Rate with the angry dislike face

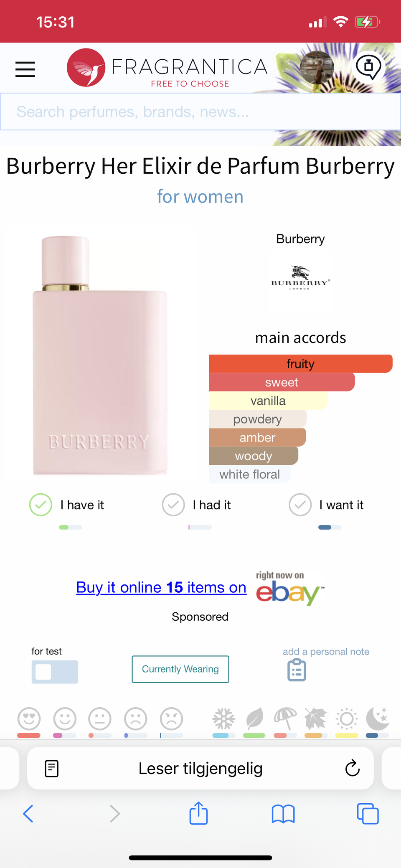172,719
